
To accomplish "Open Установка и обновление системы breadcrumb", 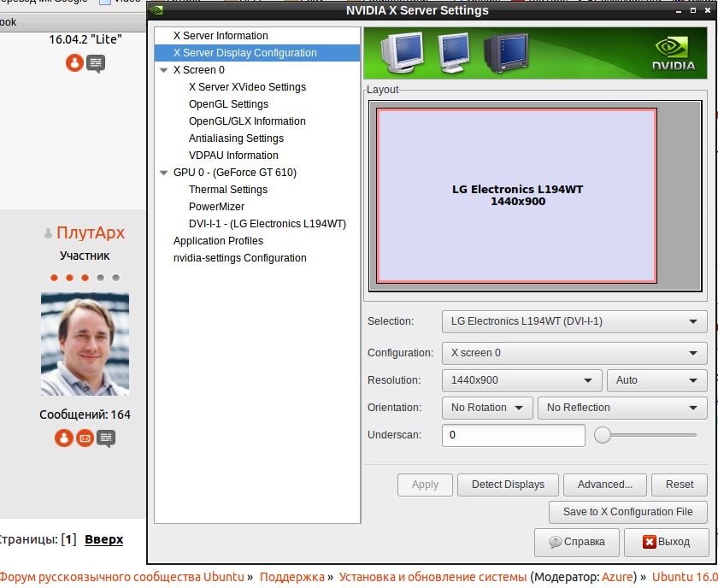I will [433, 578].
